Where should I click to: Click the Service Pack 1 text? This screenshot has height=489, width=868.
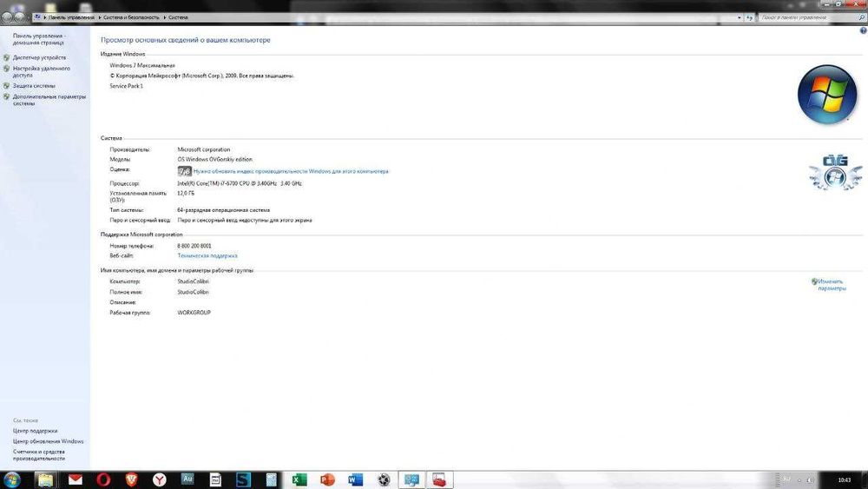click(126, 86)
